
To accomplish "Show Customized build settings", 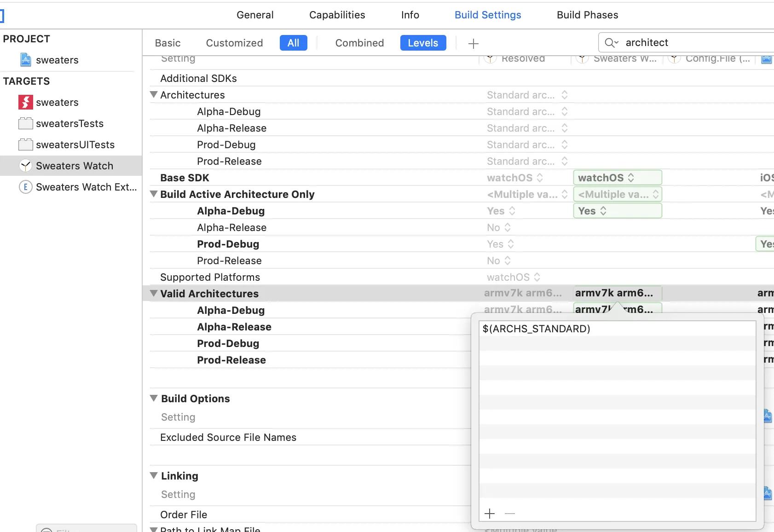I will [235, 43].
